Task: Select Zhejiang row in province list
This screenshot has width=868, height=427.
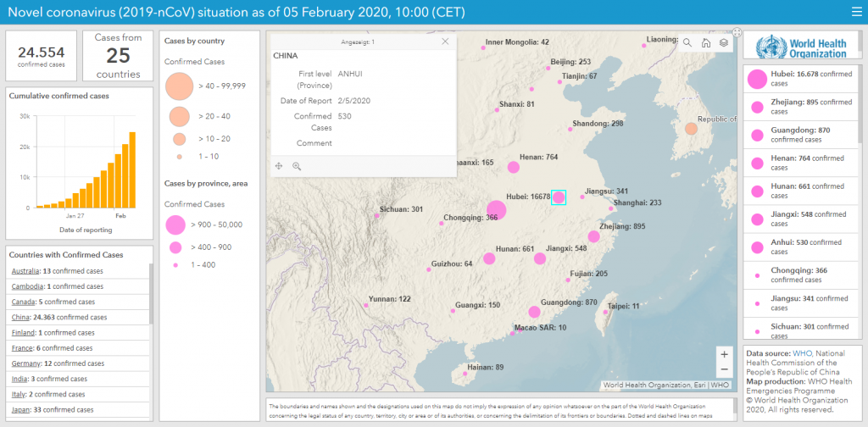Action: point(800,108)
